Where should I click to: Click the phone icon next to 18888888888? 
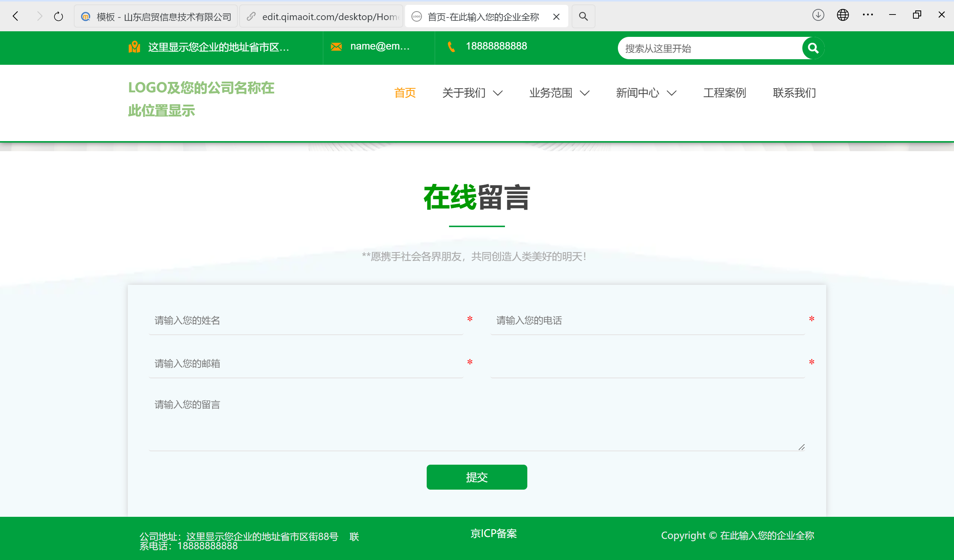tap(451, 46)
